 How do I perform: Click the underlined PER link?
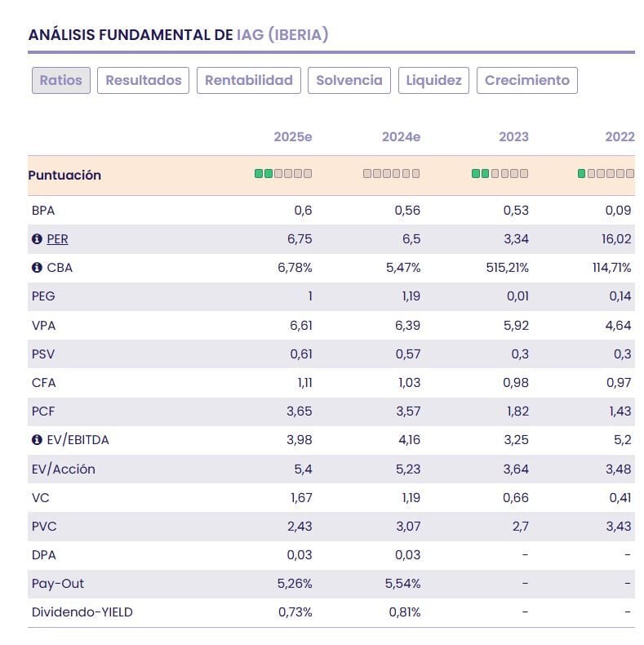pos(57,239)
